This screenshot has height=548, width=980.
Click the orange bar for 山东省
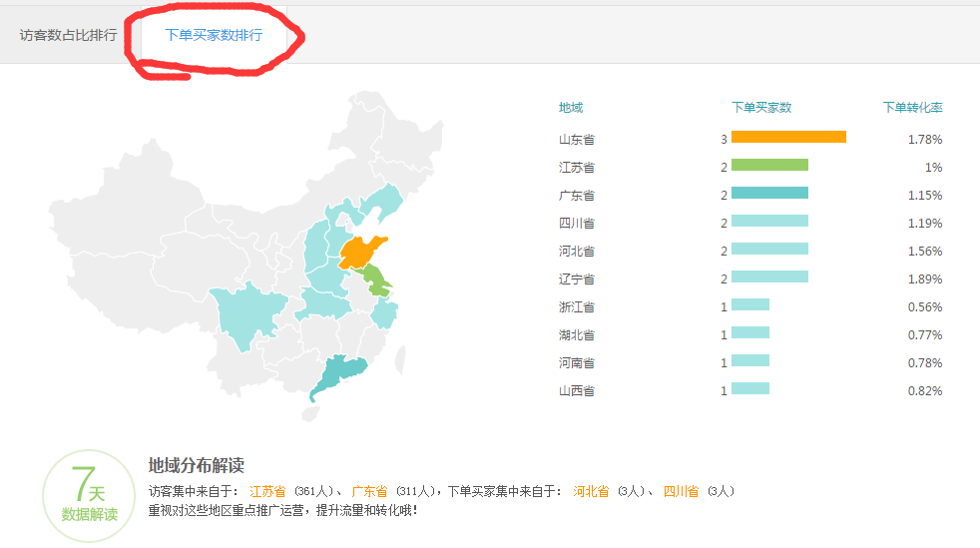[788, 137]
